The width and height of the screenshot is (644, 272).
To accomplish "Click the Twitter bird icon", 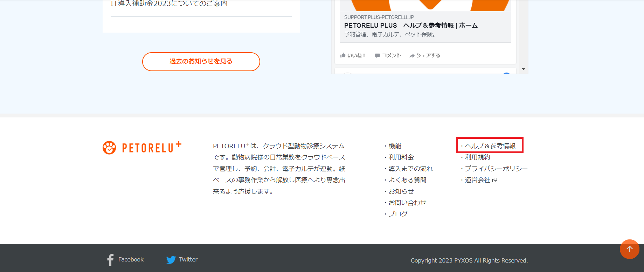I will 171,260.
